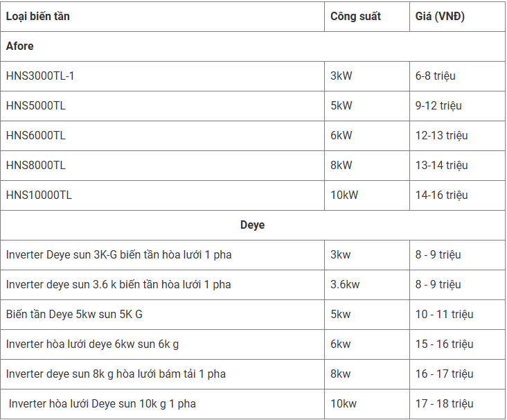Viewport: 507px width, 420px height.
Task: Click the HNS5000TL model name
Action: (36, 106)
